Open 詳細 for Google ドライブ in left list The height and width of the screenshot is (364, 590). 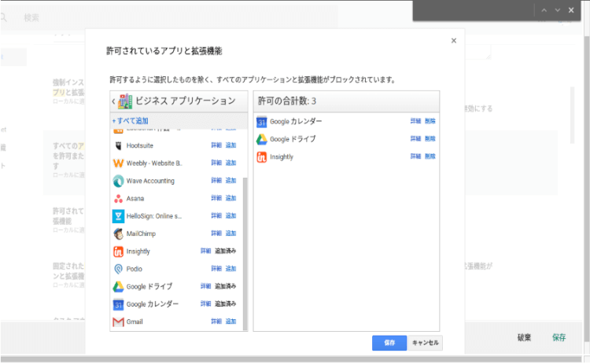click(x=206, y=286)
